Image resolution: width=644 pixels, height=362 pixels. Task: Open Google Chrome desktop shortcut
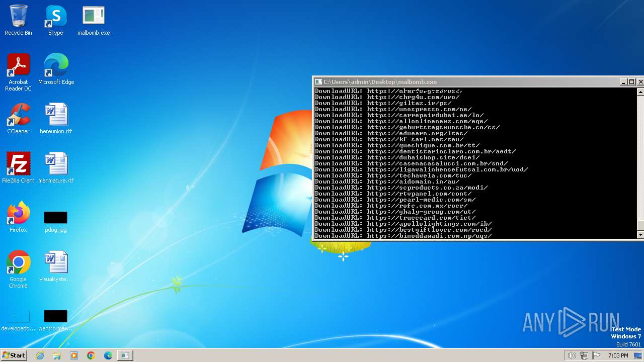18,269
